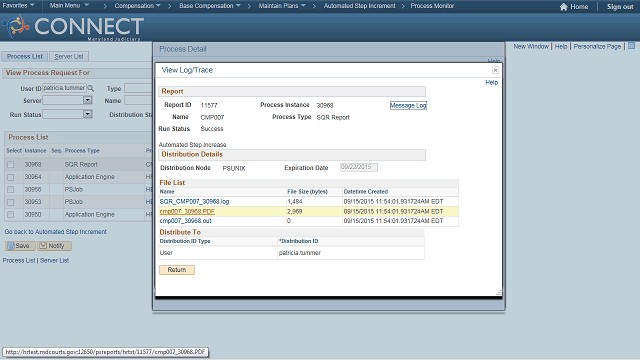Open the Maintain Plans breadcrumb menu
This screenshot has width=640, height=360.
(x=282, y=6)
